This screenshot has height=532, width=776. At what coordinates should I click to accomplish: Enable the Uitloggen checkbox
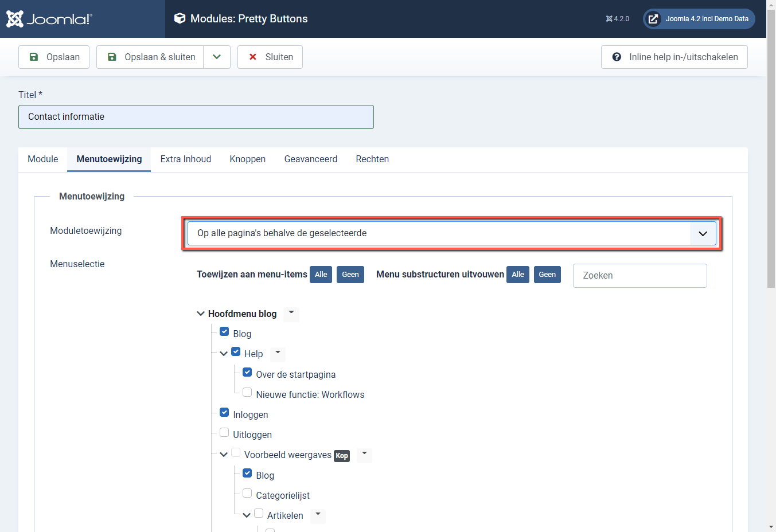pos(224,432)
